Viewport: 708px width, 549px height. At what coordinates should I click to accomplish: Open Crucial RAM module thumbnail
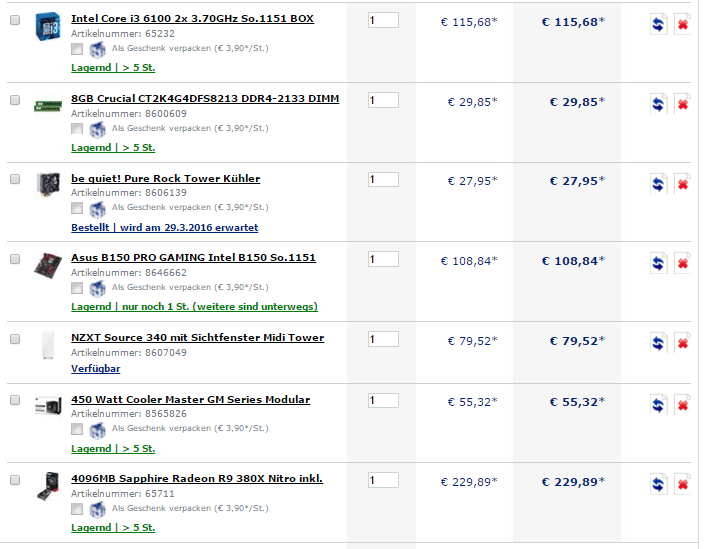point(48,106)
